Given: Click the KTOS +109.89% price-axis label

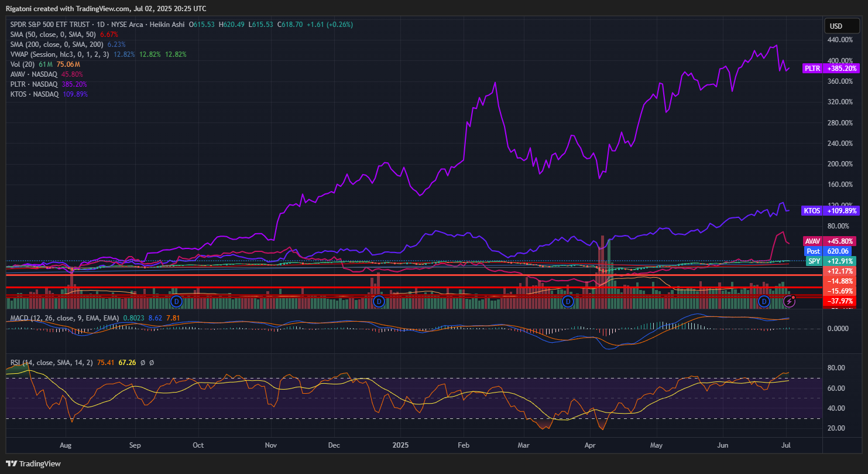Looking at the screenshot, I should pyautogui.click(x=831, y=210).
